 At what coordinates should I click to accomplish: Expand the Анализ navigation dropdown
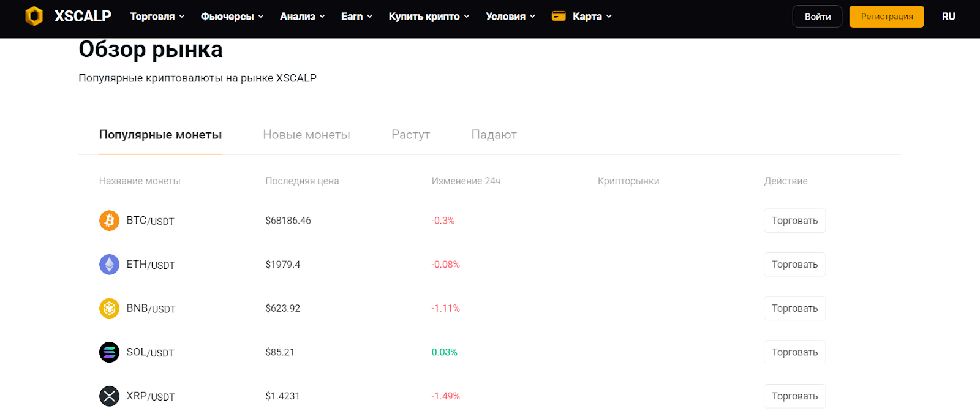point(302,17)
